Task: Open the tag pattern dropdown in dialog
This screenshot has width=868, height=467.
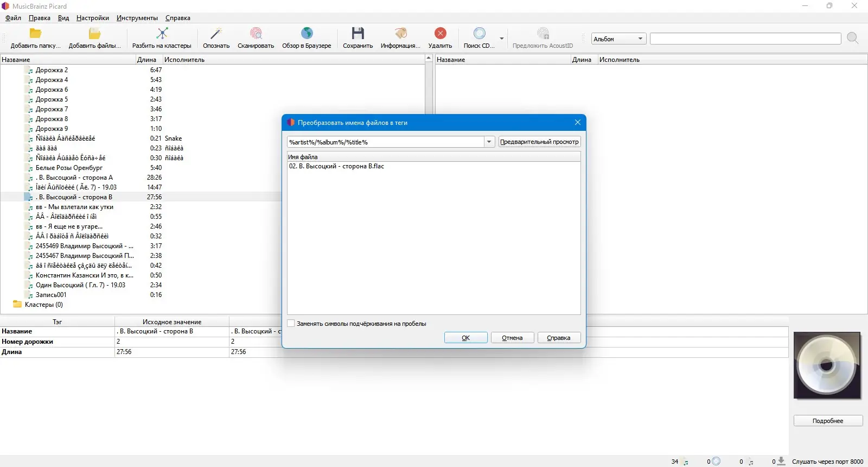Action: pyautogui.click(x=489, y=142)
